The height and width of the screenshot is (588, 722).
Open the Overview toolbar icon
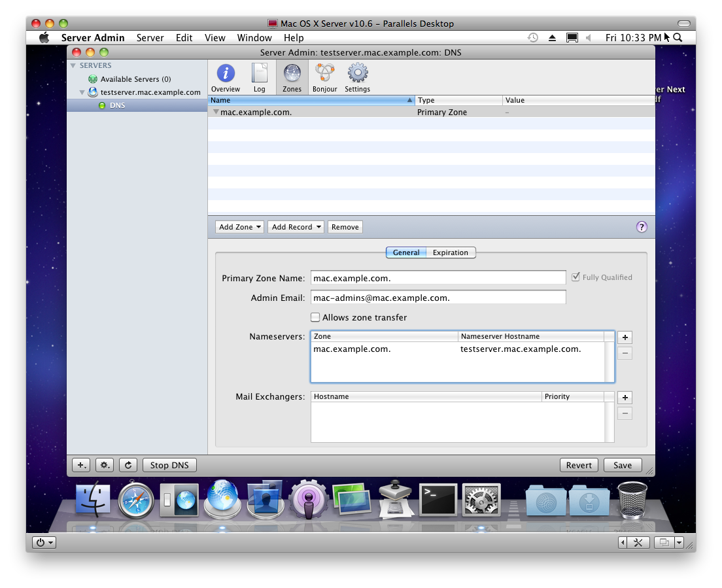(x=226, y=77)
